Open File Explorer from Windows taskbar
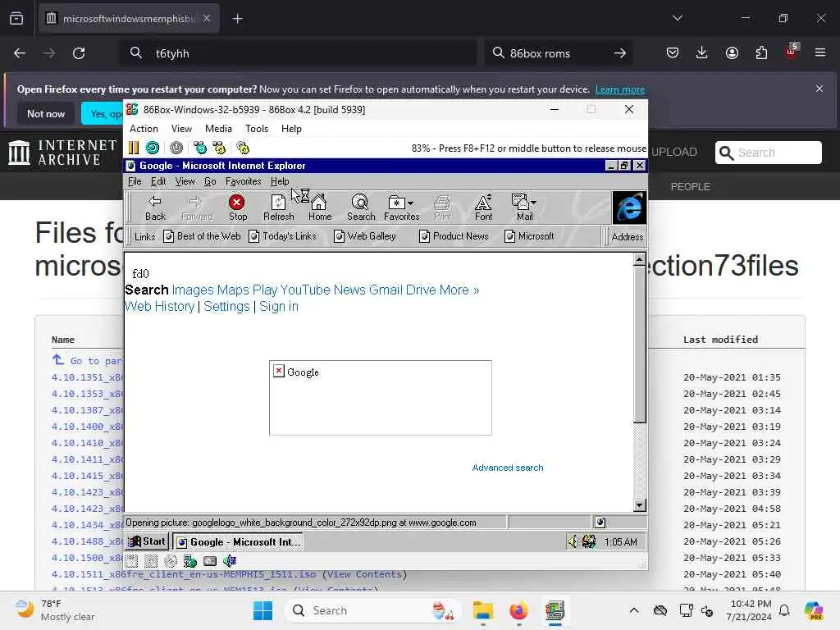This screenshot has height=630, width=840. pos(482,610)
